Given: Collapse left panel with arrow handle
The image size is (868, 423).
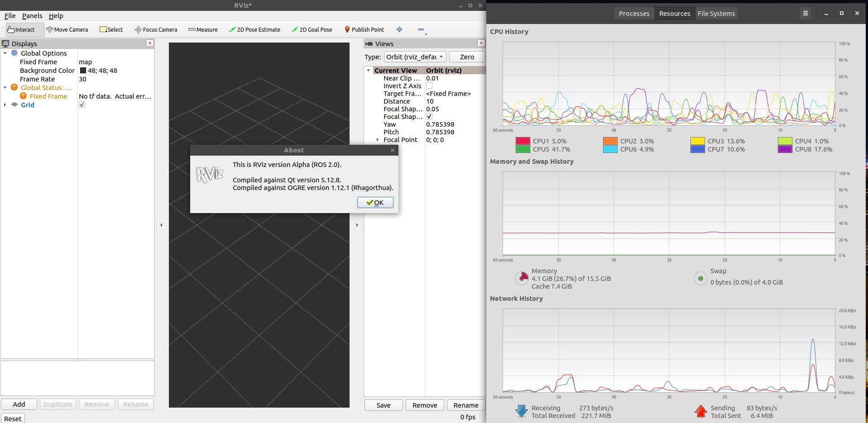Looking at the screenshot, I should point(161,225).
